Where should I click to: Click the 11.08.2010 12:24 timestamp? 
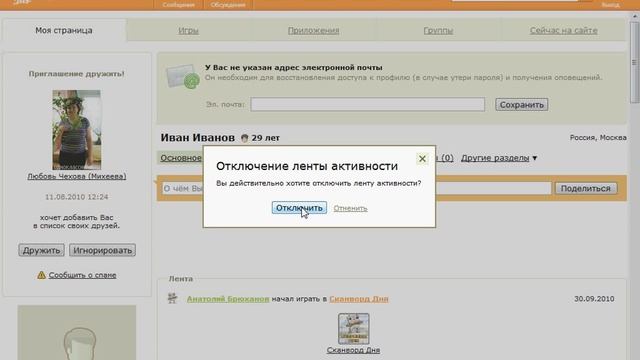77,197
